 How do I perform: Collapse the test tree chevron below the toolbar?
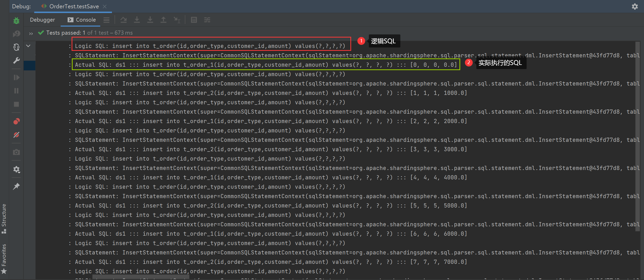[28, 46]
